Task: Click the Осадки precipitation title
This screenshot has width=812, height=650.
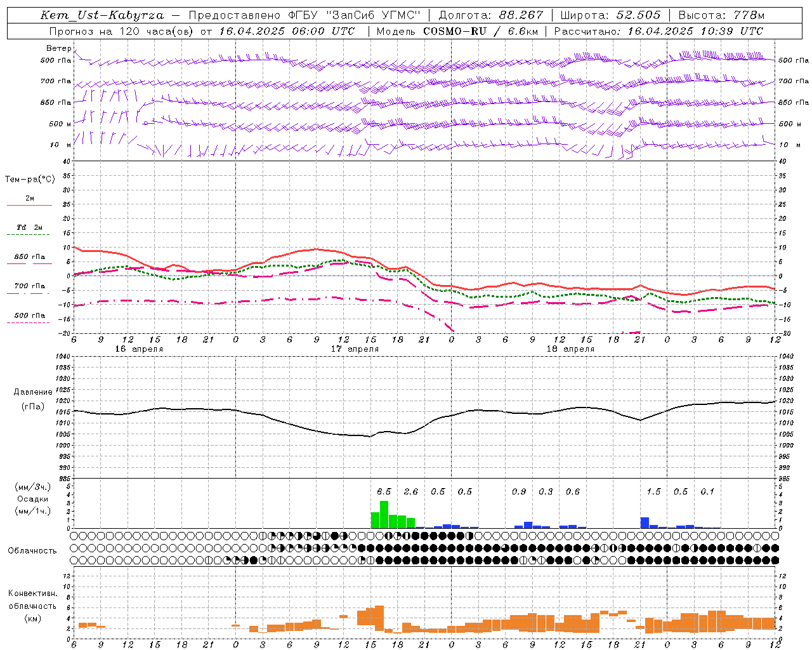Action: [x=32, y=499]
